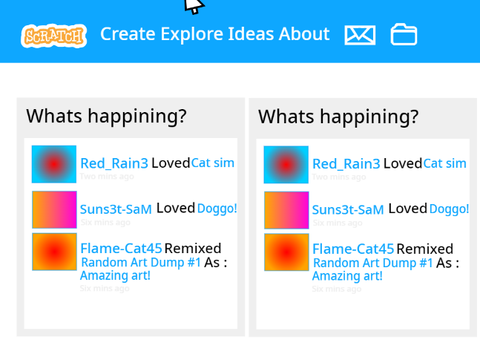Viewport: 480px width, 360px height.
Task: Select the Explore menu item
Action: (x=192, y=34)
